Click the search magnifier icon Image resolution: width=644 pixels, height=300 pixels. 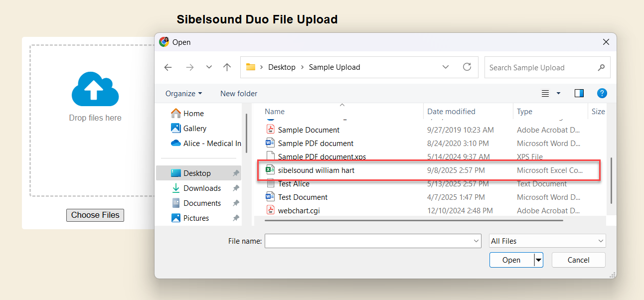coord(601,67)
